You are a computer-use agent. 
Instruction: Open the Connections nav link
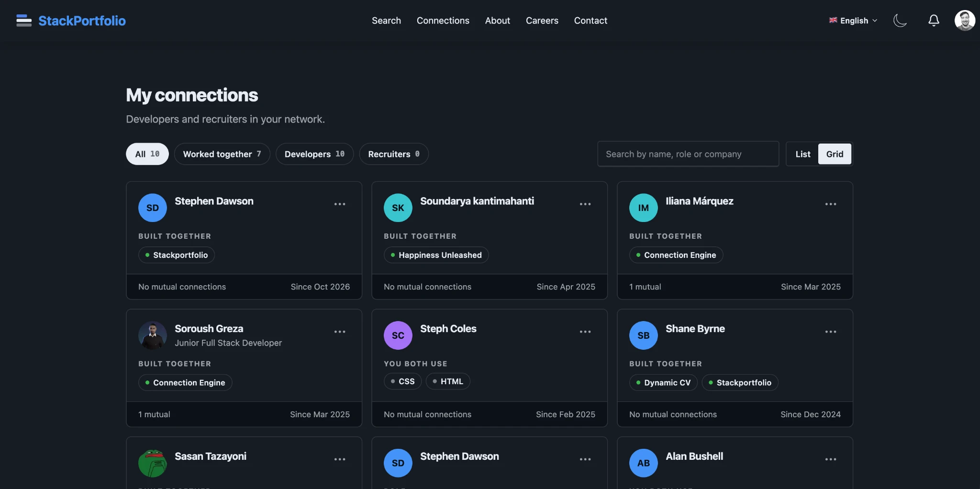tap(443, 21)
